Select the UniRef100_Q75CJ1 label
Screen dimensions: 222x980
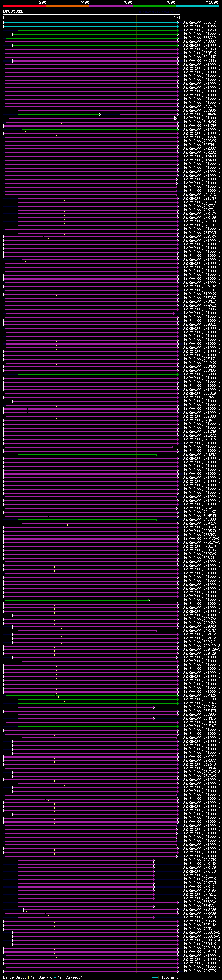[x=199, y=929]
